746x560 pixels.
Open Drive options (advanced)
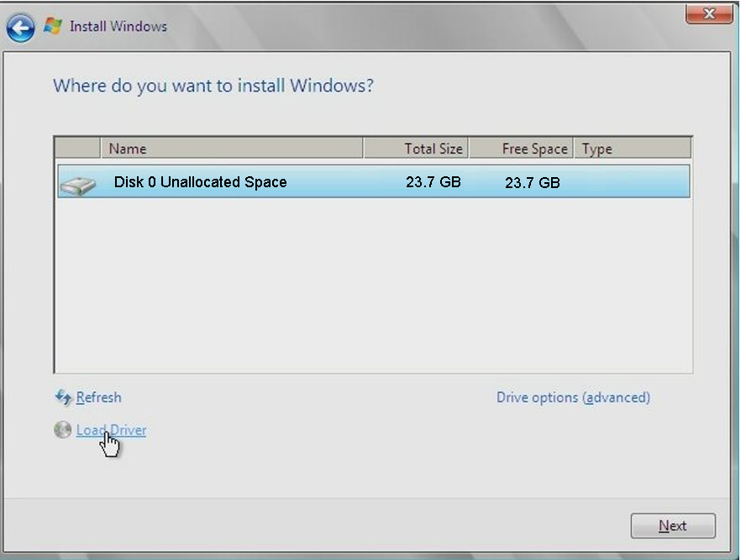pos(573,397)
